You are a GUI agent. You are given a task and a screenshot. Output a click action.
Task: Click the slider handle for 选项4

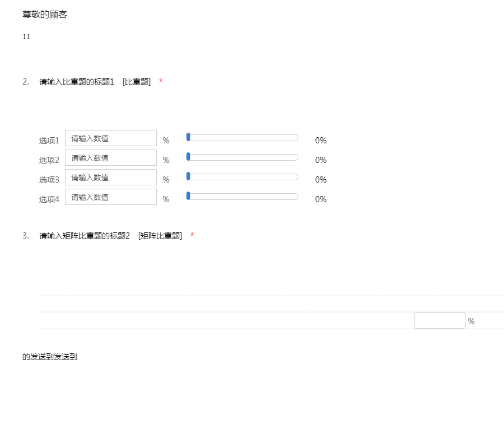pyautogui.click(x=188, y=196)
